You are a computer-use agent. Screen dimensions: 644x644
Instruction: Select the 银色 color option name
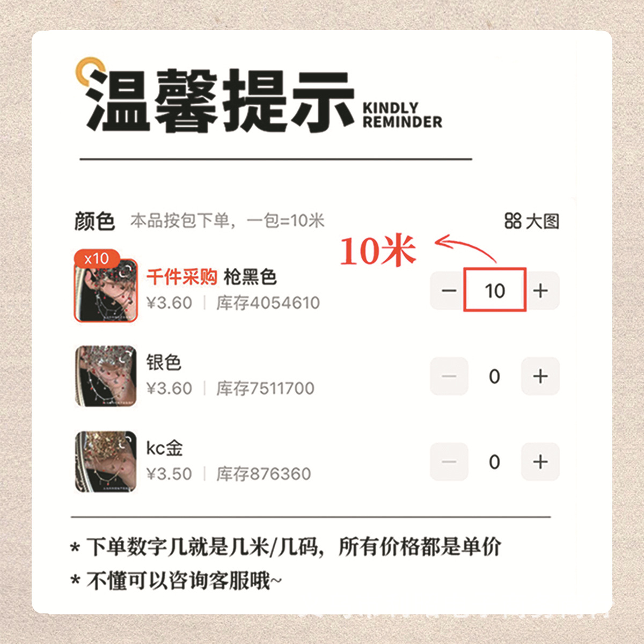tap(164, 362)
